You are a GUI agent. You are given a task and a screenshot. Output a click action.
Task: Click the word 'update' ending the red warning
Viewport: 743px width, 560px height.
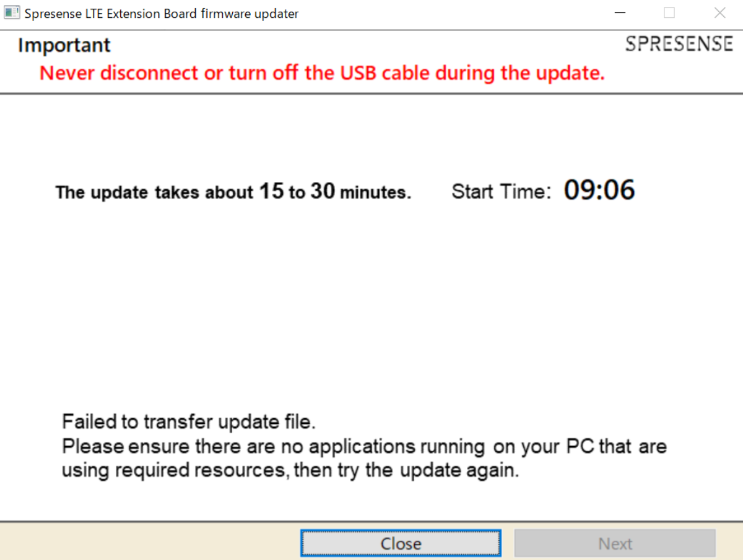pyautogui.click(x=568, y=74)
